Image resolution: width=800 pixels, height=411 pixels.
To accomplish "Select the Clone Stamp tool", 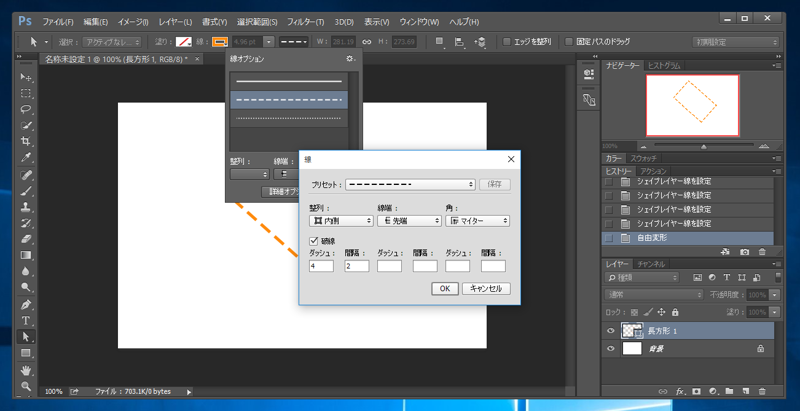I will coord(26,207).
